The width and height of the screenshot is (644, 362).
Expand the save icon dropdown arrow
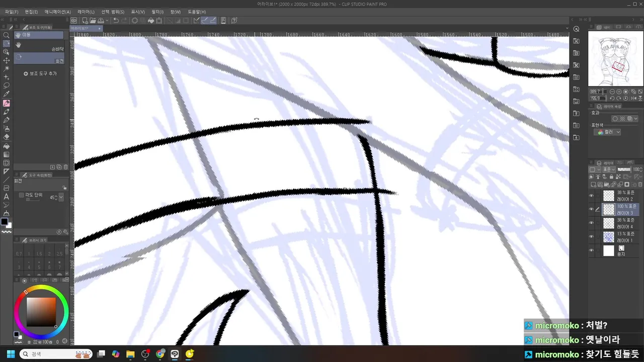[107, 21]
